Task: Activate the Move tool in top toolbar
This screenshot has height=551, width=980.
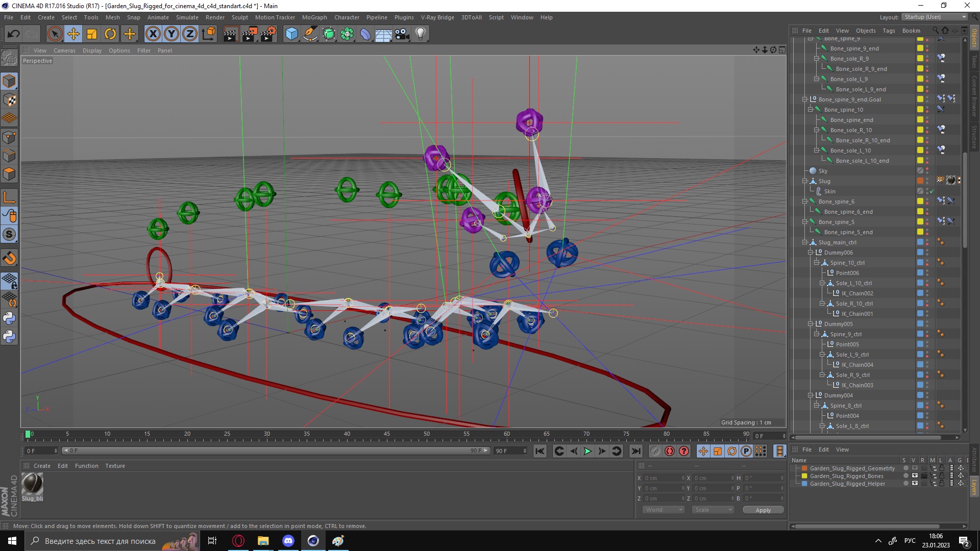Action: pyautogui.click(x=73, y=34)
